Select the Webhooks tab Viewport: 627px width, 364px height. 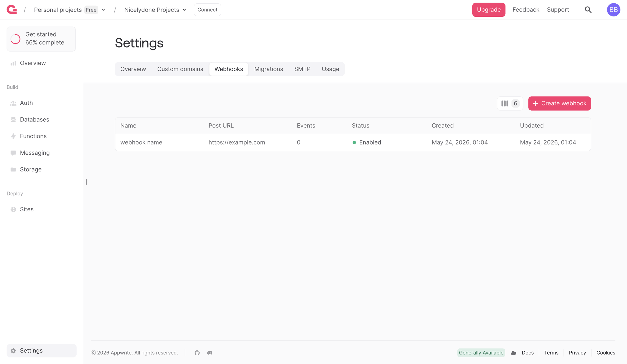229,69
